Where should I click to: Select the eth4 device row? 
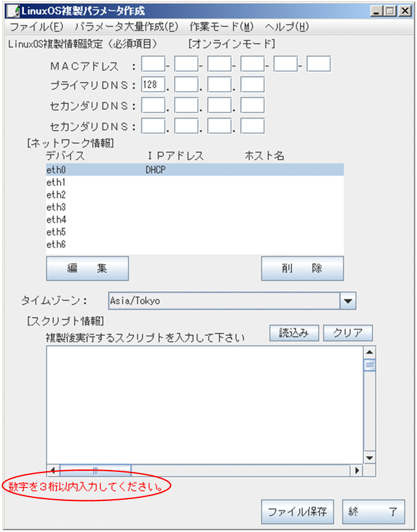[x=195, y=219]
